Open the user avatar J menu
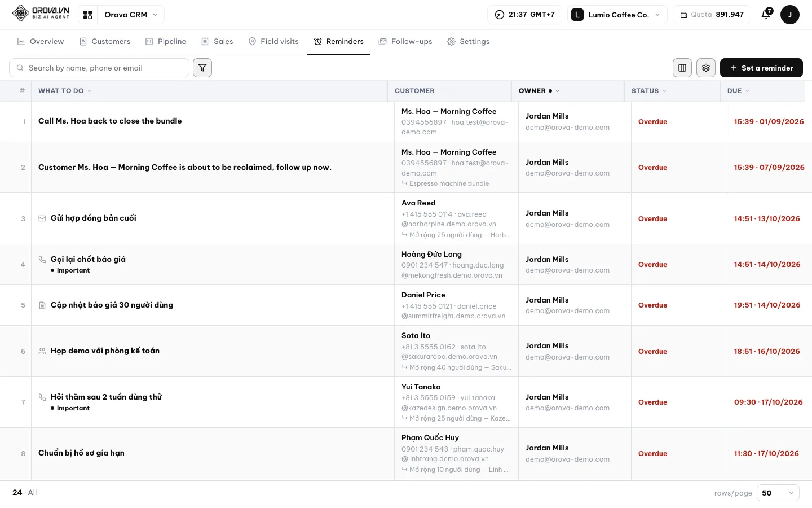Viewport: 812px width, 508px height. (x=790, y=15)
